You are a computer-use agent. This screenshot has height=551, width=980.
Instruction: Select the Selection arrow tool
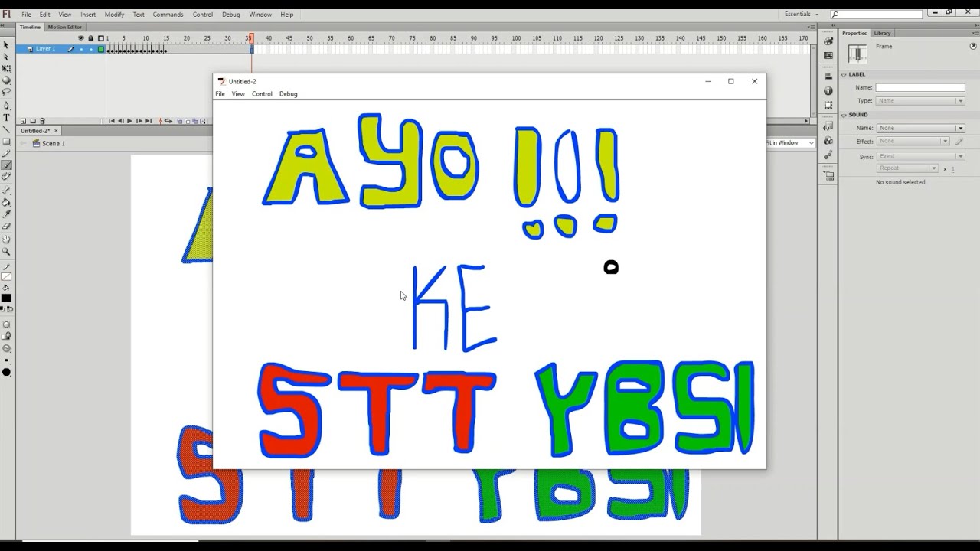pos(6,45)
